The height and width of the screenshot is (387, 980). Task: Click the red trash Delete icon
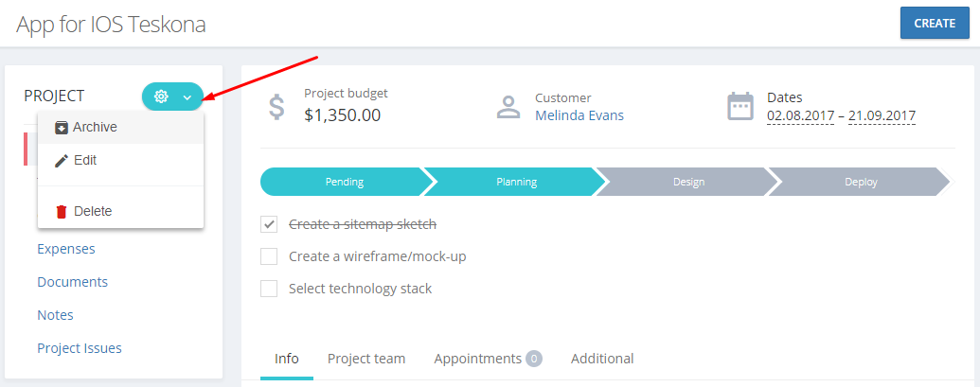click(62, 212)
